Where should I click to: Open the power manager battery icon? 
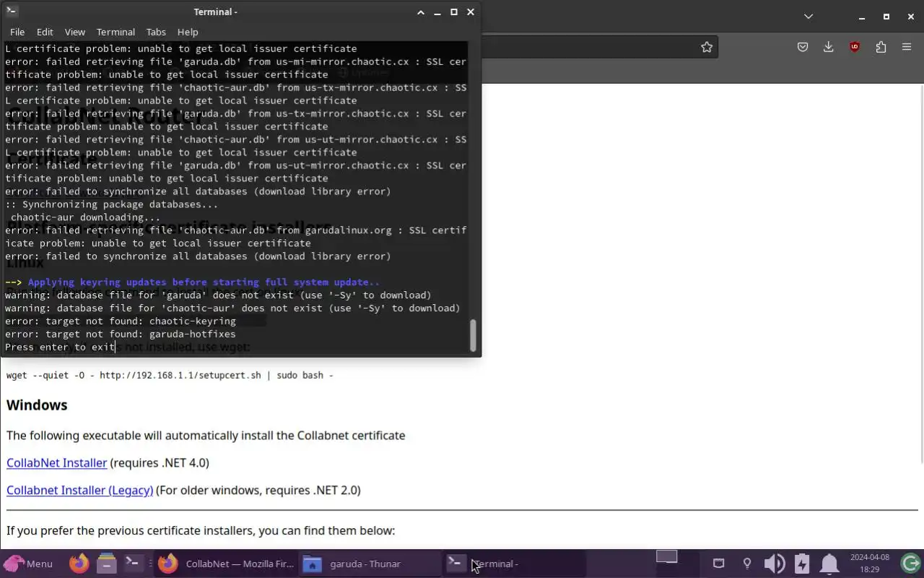(x=802, y=564)
